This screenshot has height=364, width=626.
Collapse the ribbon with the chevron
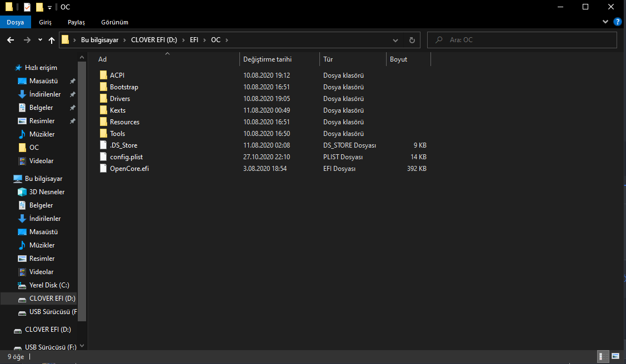pos(605,22)
